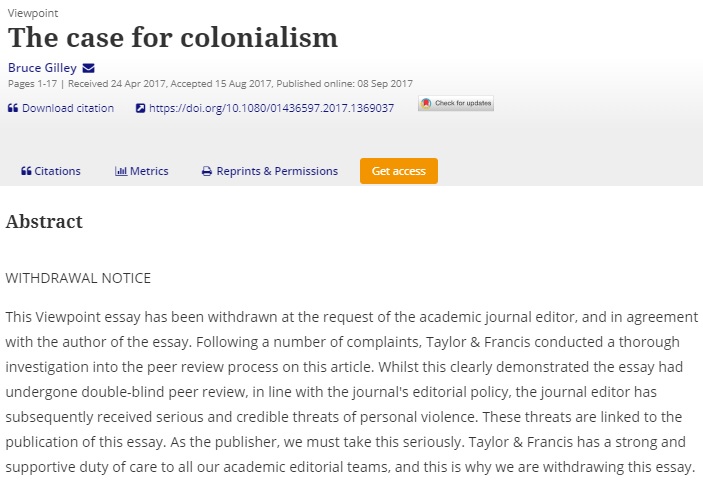Click the quote icon next to Citations
The width and height of the screenshot is (703, 485).
point(26,171)
